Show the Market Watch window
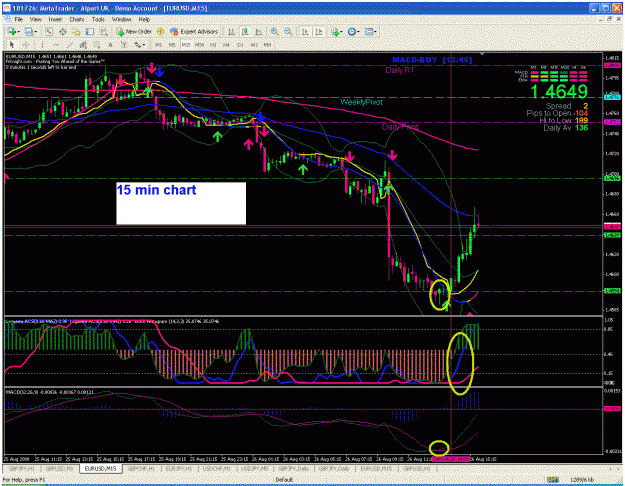Screen dimensions: 625x486 click(49, 32)
